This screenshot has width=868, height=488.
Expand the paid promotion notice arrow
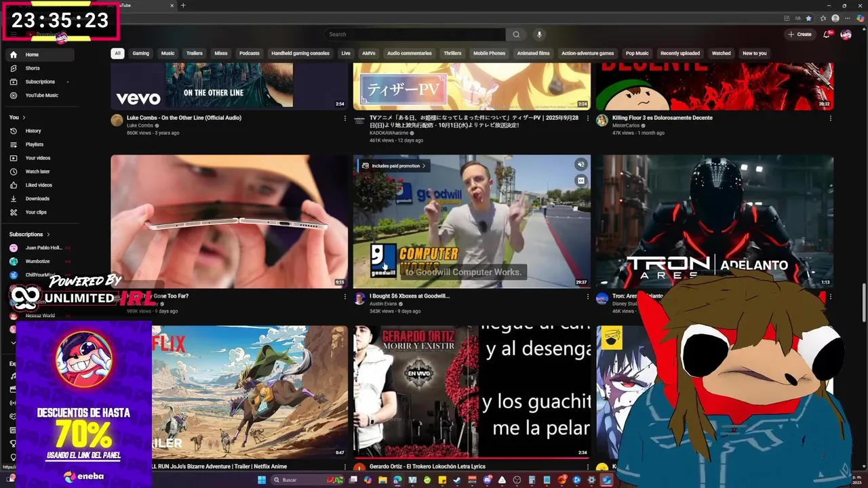(425, 166)
